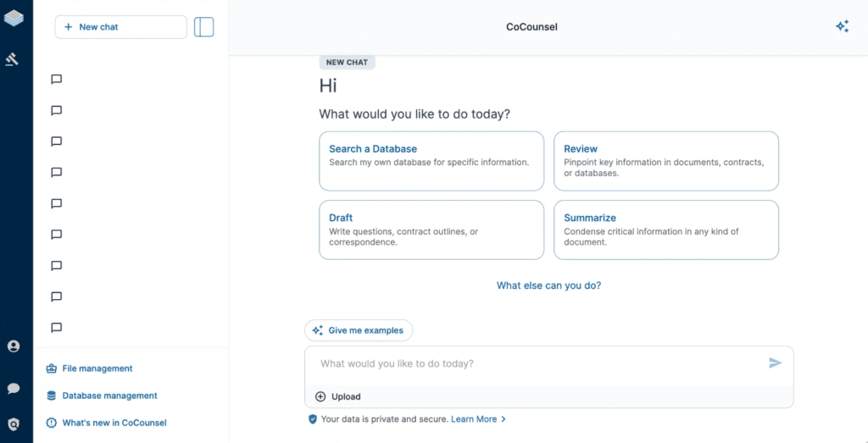Viewport: 868px width, 443px height.
Task: Send the message with the arrow icon
Action: [x=775, y=363]
